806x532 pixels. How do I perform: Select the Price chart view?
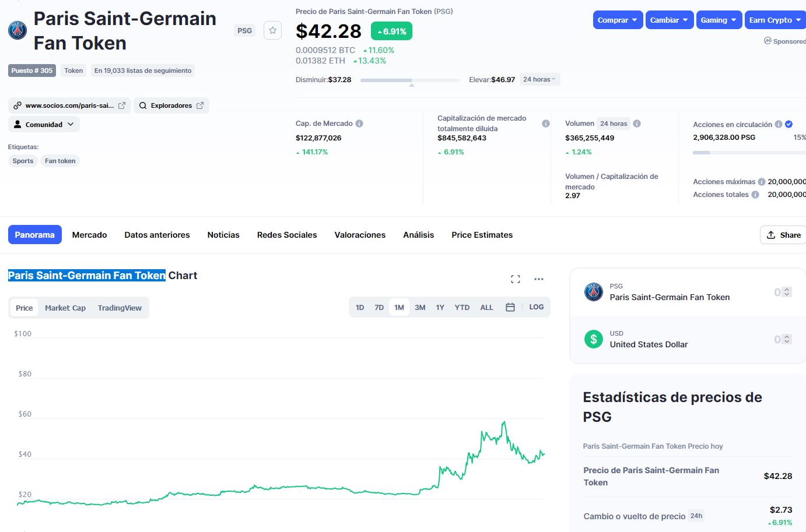pyautogui.click(x=24, y=308)
